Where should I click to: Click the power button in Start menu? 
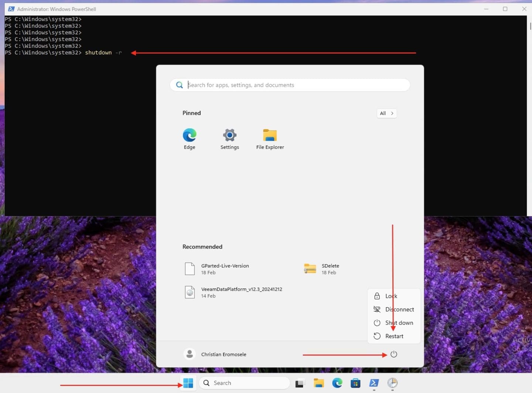click(393, 354)
